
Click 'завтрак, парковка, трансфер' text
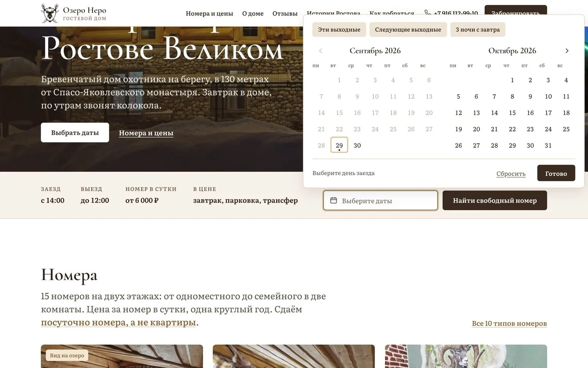[245, 200]
